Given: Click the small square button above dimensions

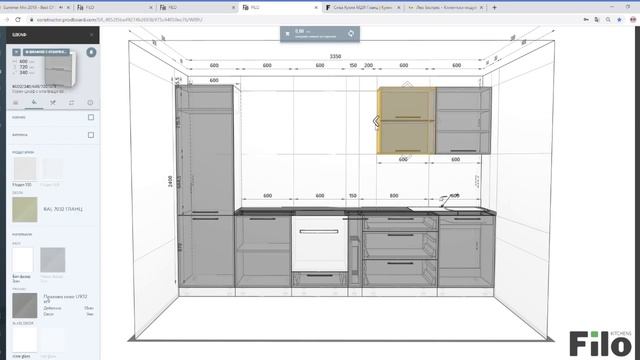Looking at the screenshot, I should point(16,52).
